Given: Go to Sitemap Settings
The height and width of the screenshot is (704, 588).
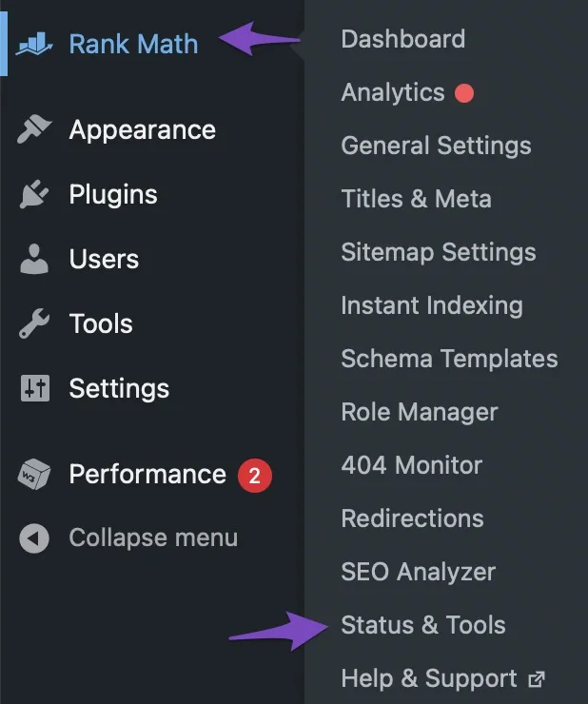Looking at the screenshot, I should (x=439, y=252).
